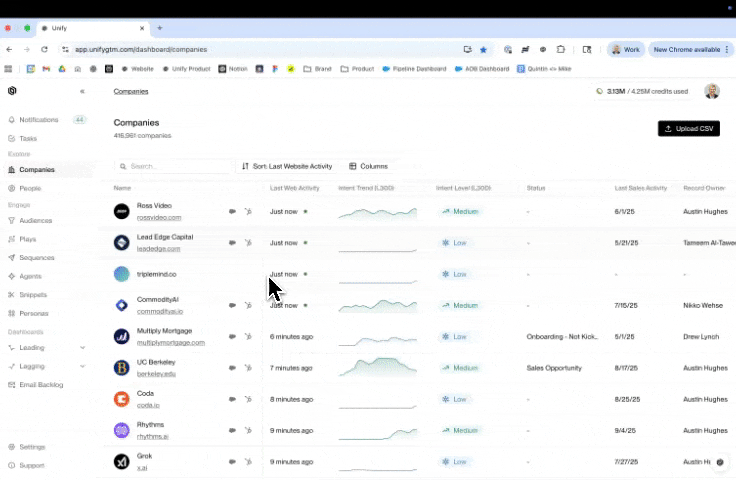Screen dimensions: 736x480
Task: Open the Personas page
Action: point(34,313)
